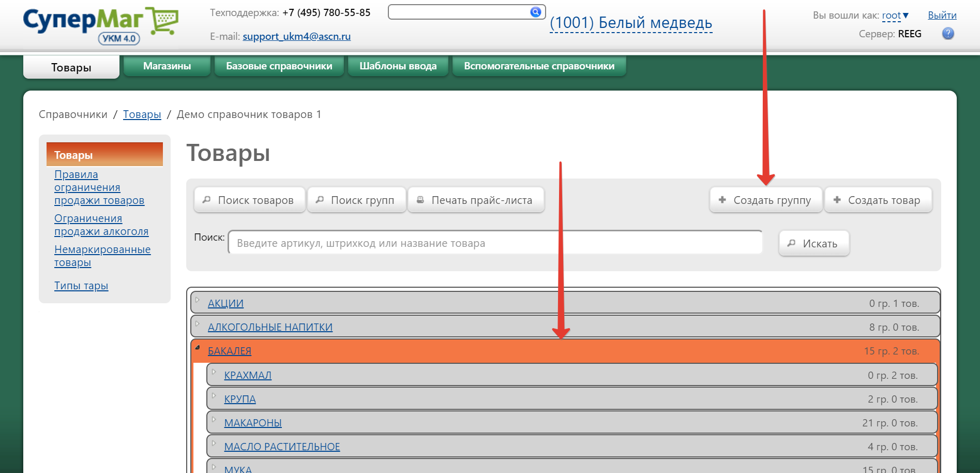Screen dimensions: 980x473
Task: Click the Создать товар button
Action: pyautogui.click(x=878, y=200)
